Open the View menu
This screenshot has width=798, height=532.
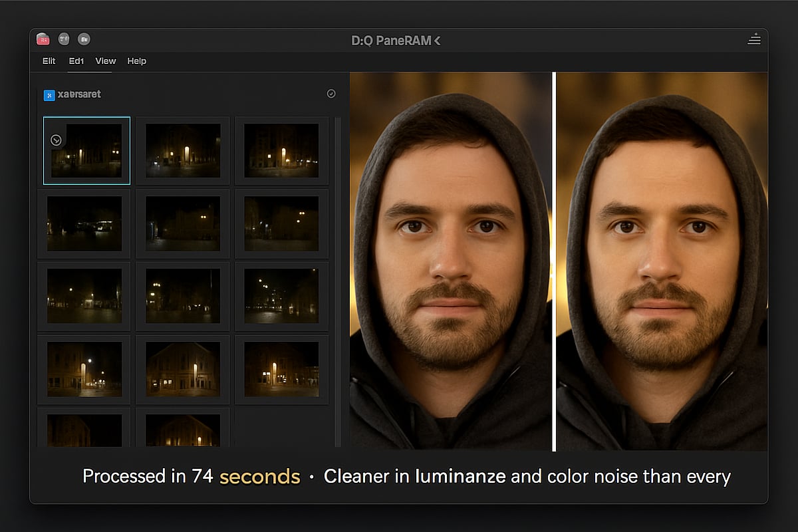[x=106, y=61]
